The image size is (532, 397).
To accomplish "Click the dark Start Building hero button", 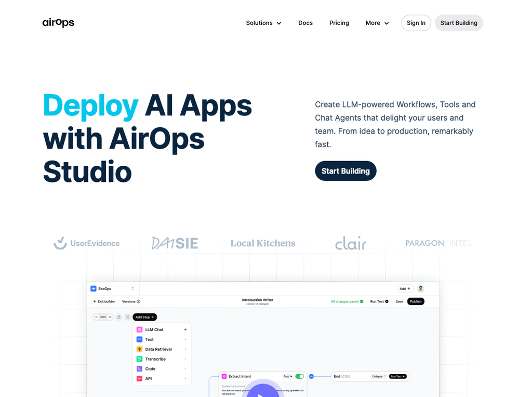I will (x=345, y=170).
